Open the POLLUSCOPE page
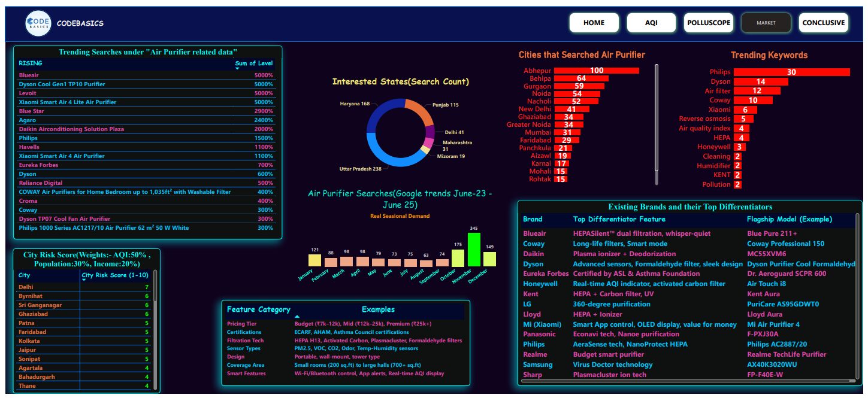868x398 pixels. (709, 23)
